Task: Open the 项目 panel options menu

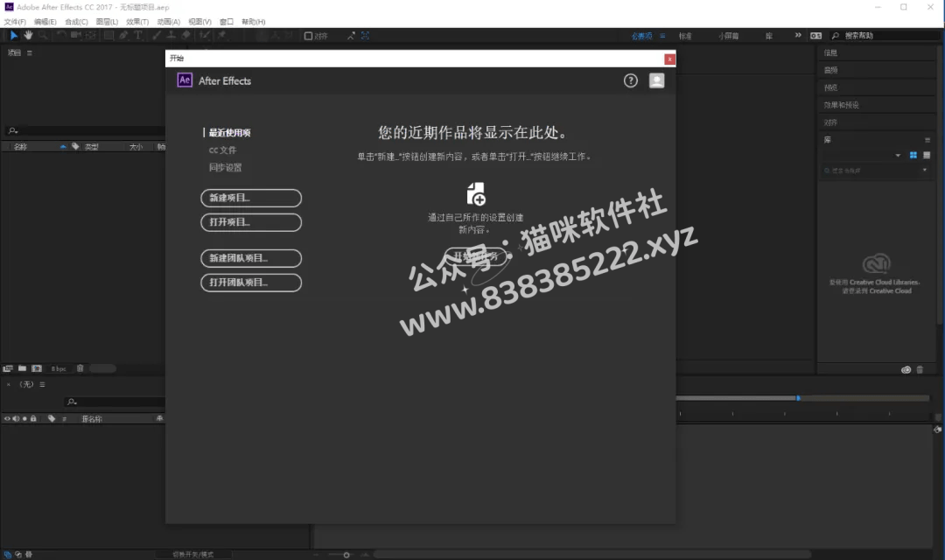Action: pyautogui.click(x=30, y=53)
